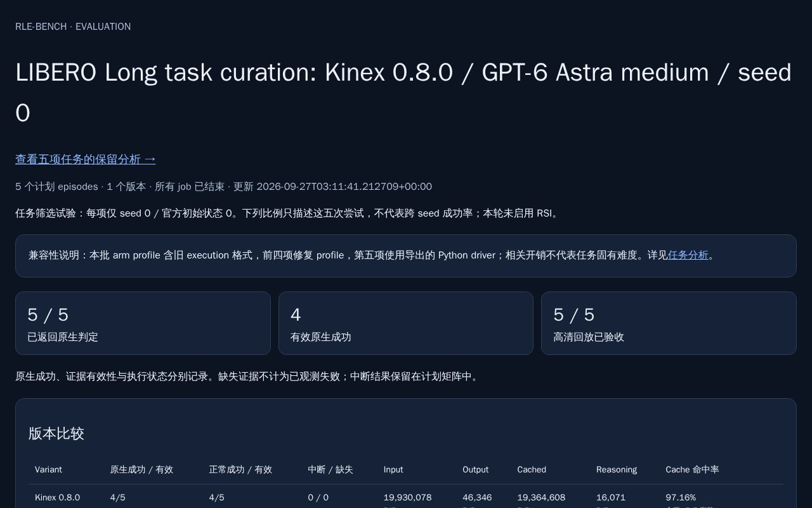Viewport: 812px width, 508px height.
Task: Click the Cached column header
Action: [532, 470]
